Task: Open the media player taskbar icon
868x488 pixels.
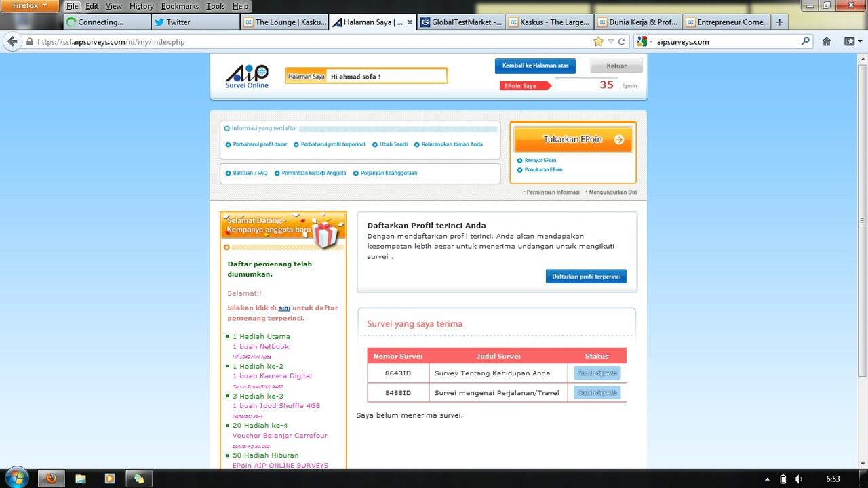Action: coord(110,479)
